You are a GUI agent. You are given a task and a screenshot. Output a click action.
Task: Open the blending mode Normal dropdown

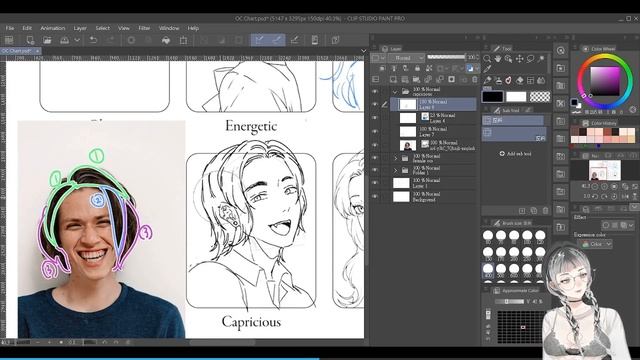pos(406,58)
